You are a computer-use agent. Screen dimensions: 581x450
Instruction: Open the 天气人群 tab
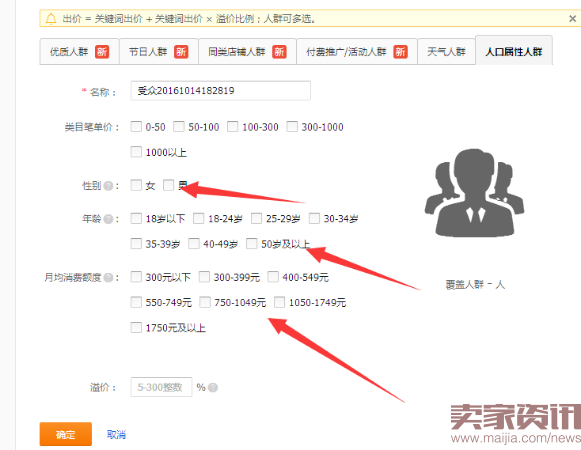click(x=446, y=52)
